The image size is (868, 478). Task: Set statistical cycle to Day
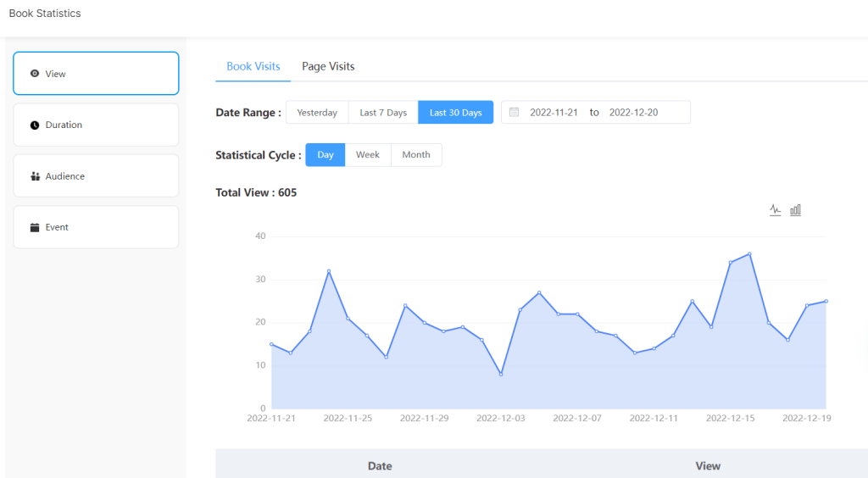[x=325, y=155]
